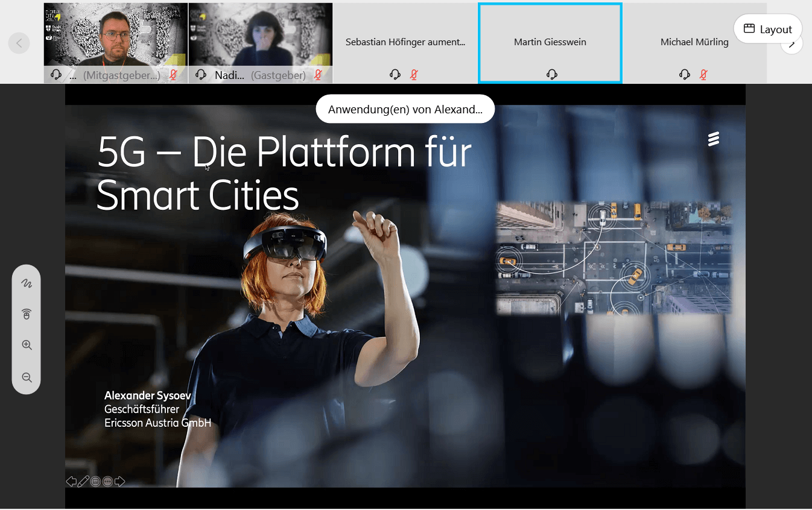Open the Layout options menu
The height and width of the screenshot is (510, 812).
pos(767,29)
